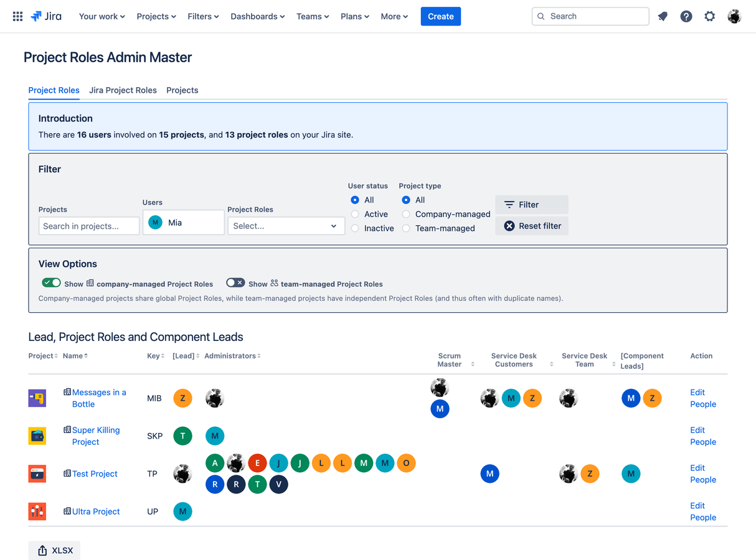Toggle off Show company-managed Project Roles

tap(51, 283)
